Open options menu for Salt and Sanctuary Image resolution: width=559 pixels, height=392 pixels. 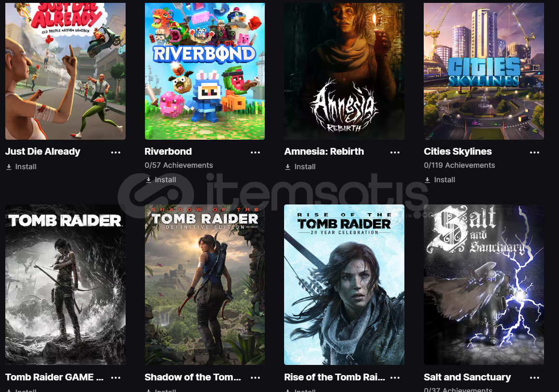534,377
